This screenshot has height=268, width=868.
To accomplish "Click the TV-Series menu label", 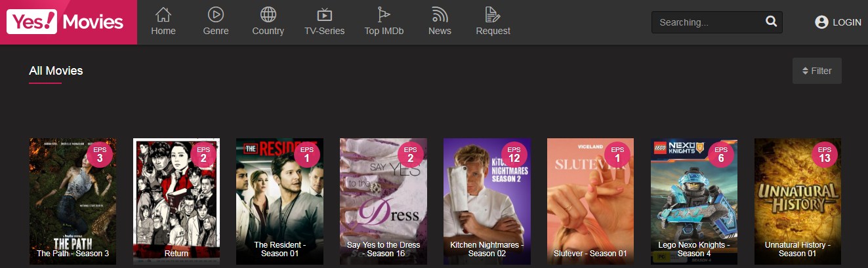I will click(324, 31).
